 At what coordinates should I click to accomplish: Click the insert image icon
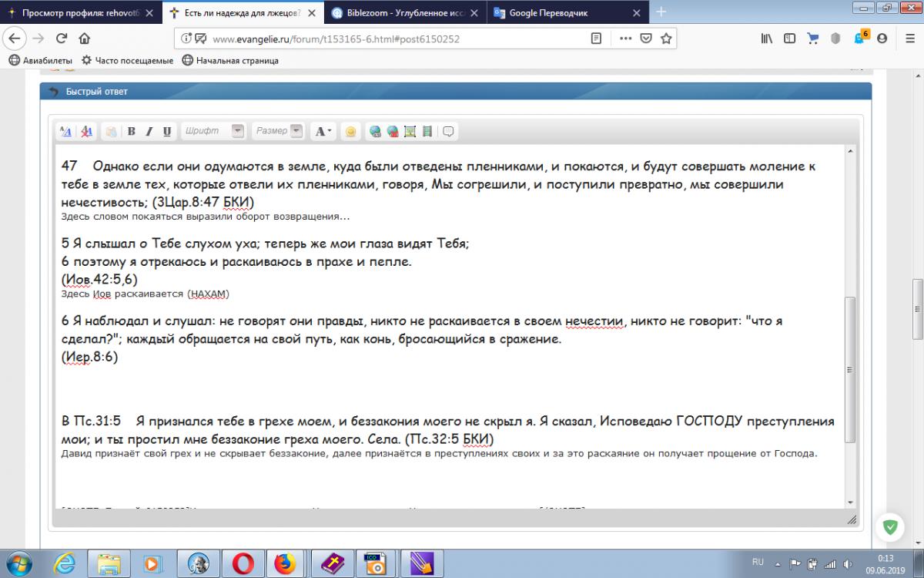pos(410,132)
